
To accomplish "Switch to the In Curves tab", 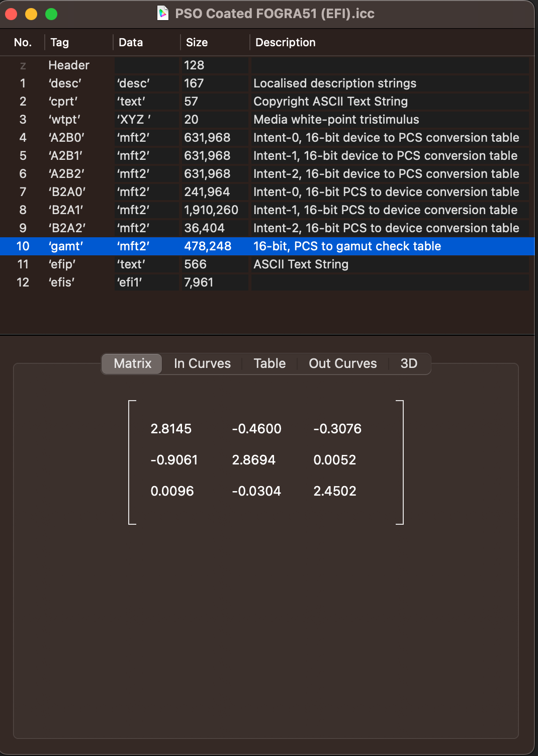I will 201,363.
